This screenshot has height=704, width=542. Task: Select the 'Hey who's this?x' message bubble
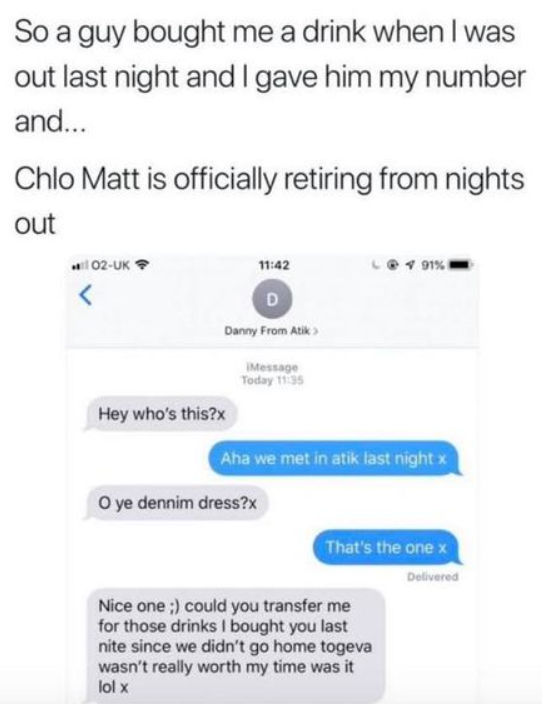point(159,414)
